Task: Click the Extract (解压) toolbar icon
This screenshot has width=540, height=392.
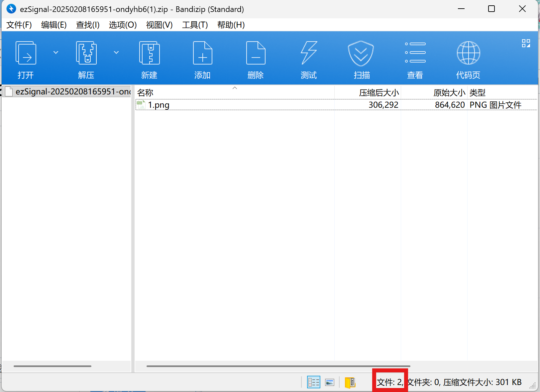Action: pos(86,53)
